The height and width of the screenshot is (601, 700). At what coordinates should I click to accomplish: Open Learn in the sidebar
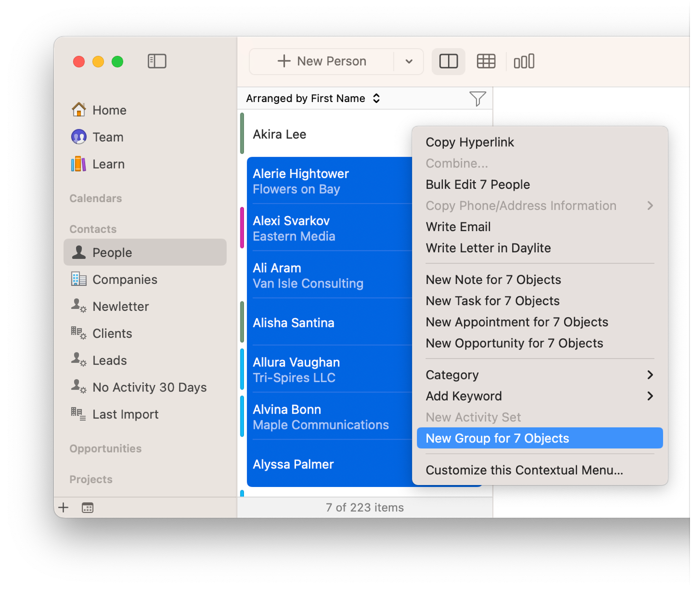pos(108,164)
